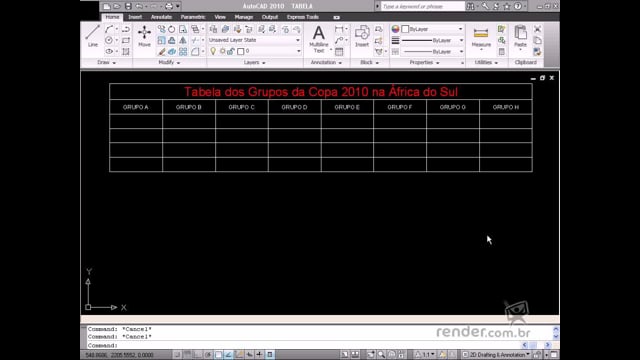Viewport: 640px width, 360px height.
Task: Click layer 0 color square
Action: tap(241, 51)
